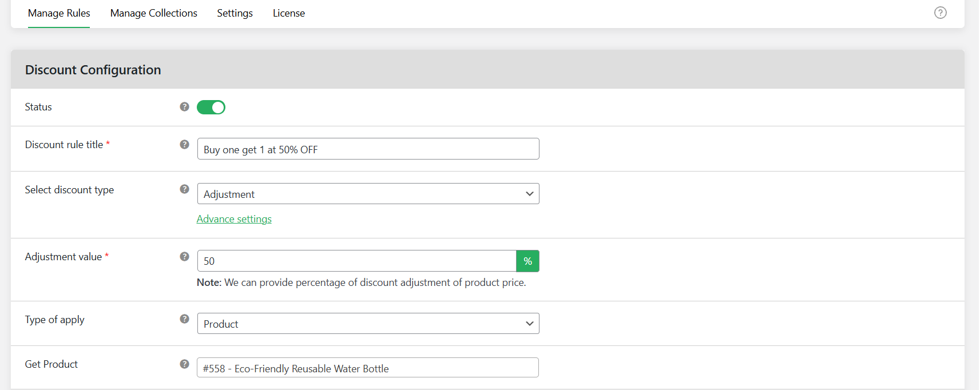The width and height of the screenshot is (980, 390).
Task: Open the Product type of apply dropdown
Action: 368,324
